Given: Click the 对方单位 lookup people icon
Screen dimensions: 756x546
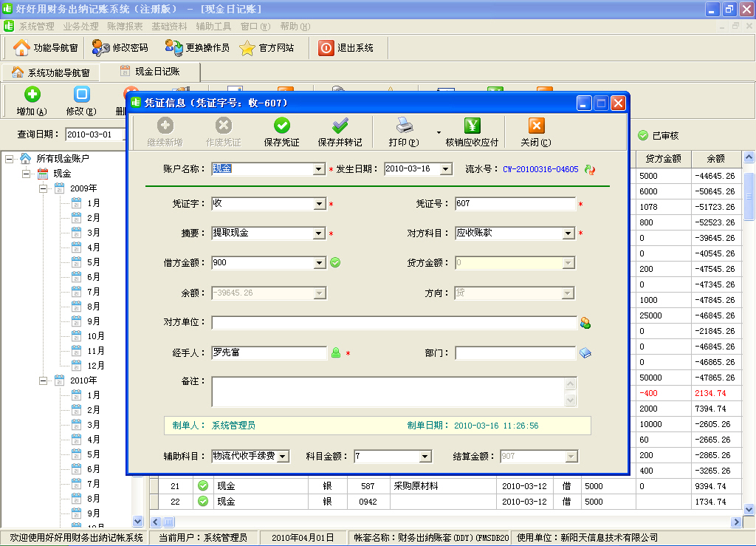Looking at the screenshot, I should [x=585, y=323].
